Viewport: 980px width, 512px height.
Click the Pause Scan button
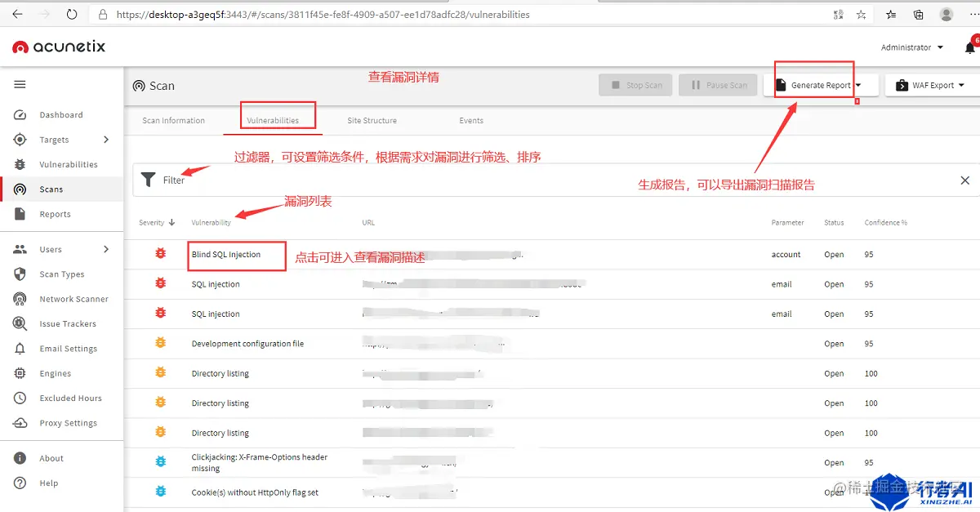tap(718, 85)
